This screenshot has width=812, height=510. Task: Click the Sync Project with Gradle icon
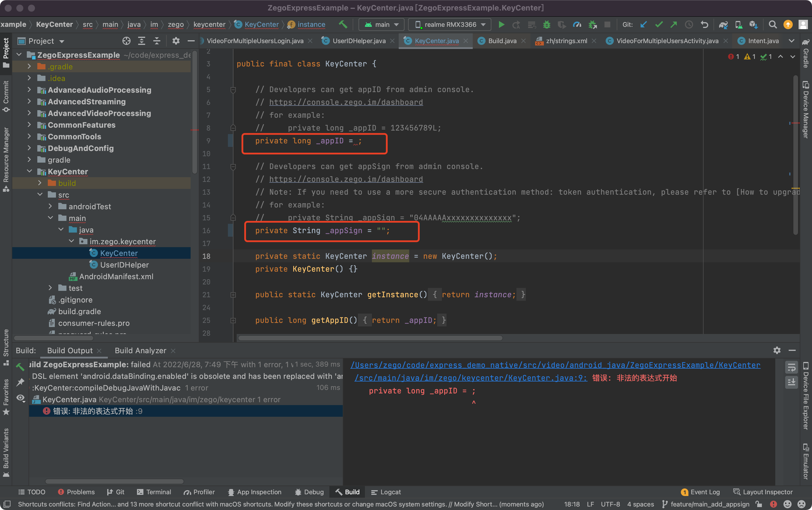click(x=723, y=24)
